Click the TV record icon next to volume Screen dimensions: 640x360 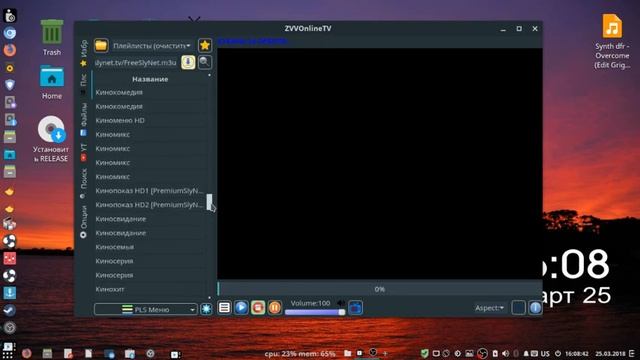355,307
